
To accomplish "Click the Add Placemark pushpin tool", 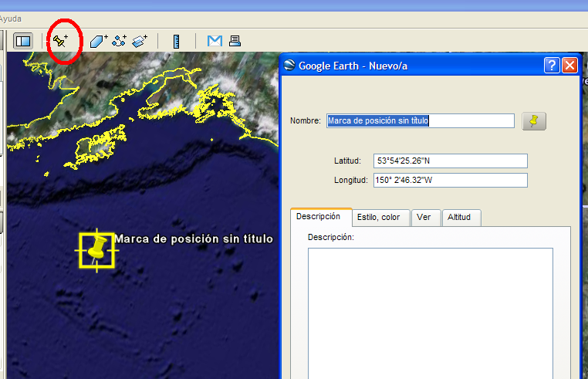I will 60,41.
